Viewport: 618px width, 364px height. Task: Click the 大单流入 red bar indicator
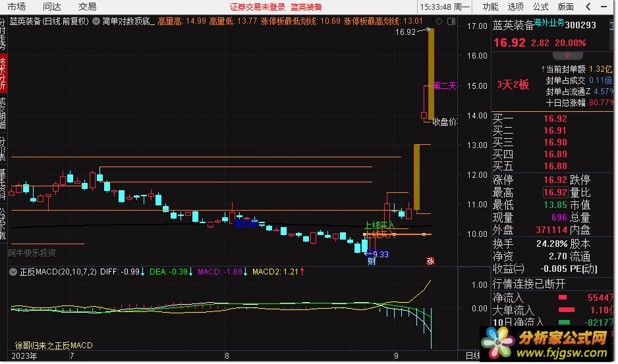(567, 310)
